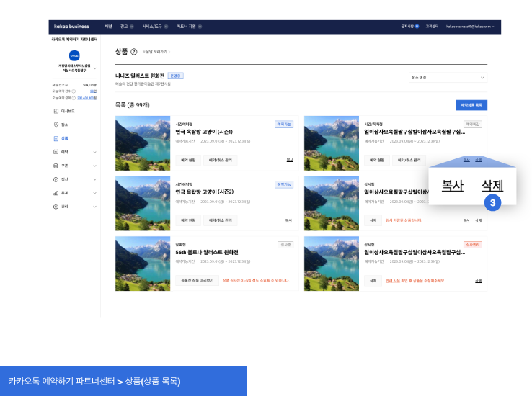
Task: Click 등록한 상품 미리보기 button
Action: [x=196, y=280]
